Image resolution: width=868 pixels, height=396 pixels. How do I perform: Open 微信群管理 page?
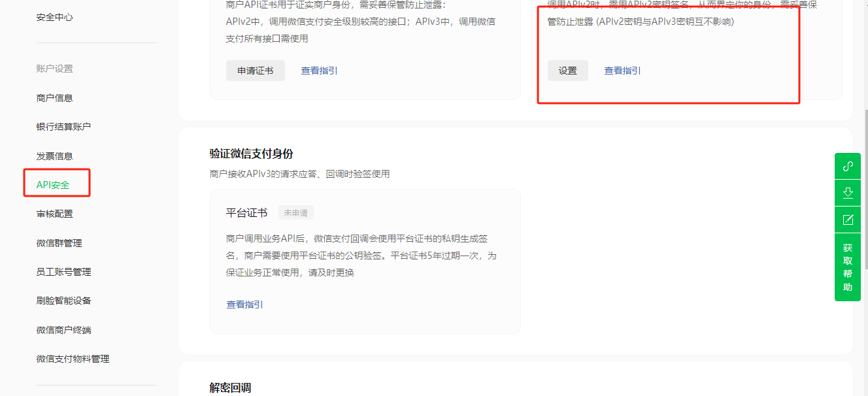59,243
